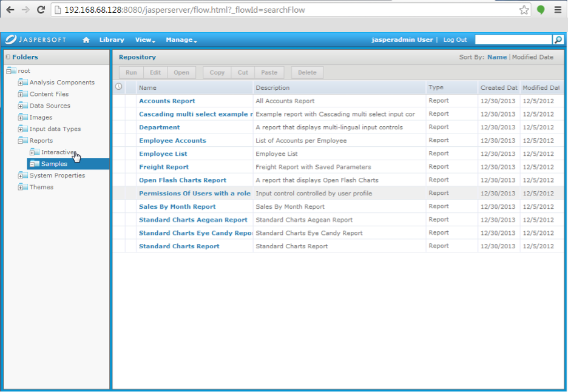Click the green browser extension icon
The height and width of the screenshot is (392, 568).
point(541,10)
